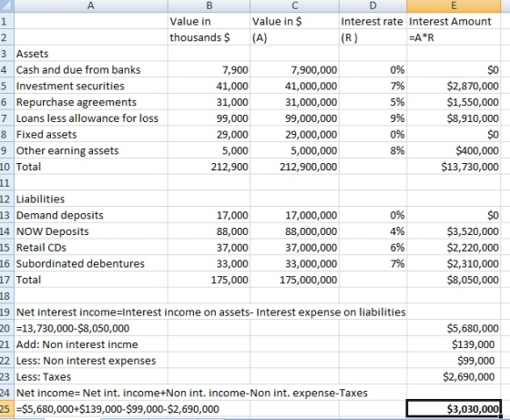Click cell 'Loans less allowance for loss'
This screenshot has height=420, width=510.
click(x=91, y=118)
